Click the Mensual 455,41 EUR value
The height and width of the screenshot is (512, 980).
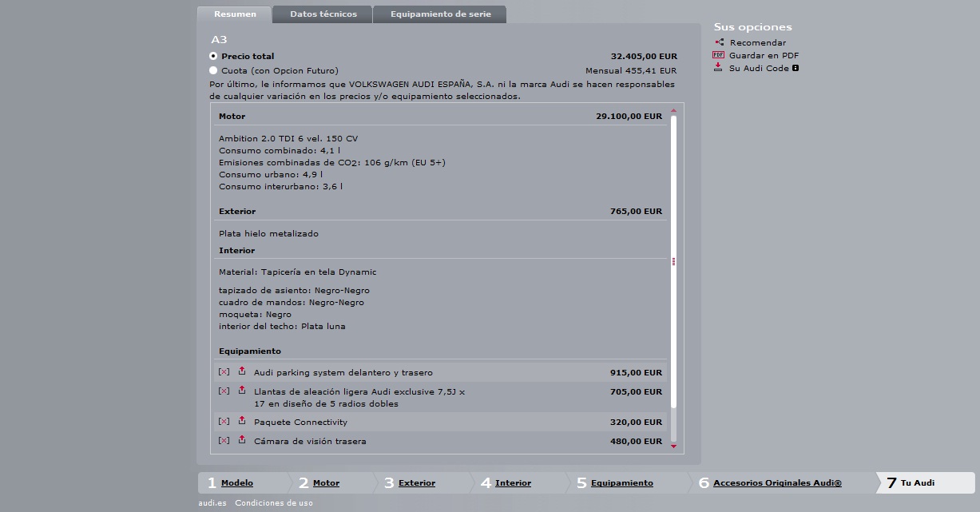point(631,70)
